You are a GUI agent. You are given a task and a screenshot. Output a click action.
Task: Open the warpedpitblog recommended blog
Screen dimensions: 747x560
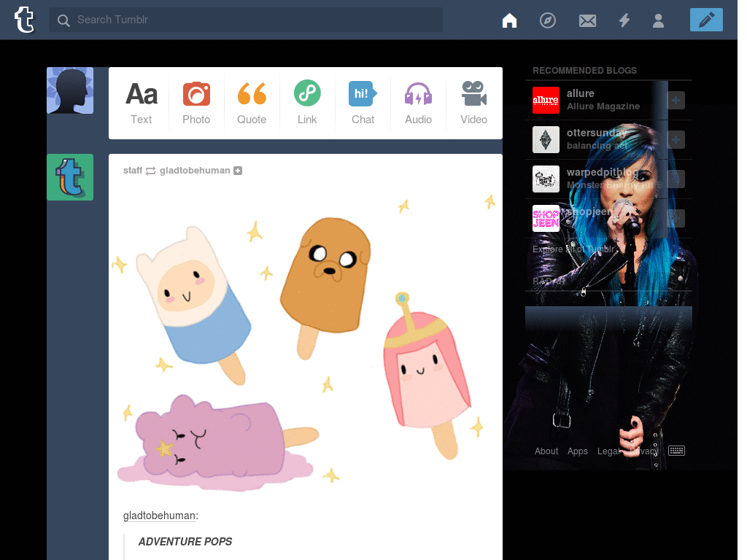pos(602,172)
